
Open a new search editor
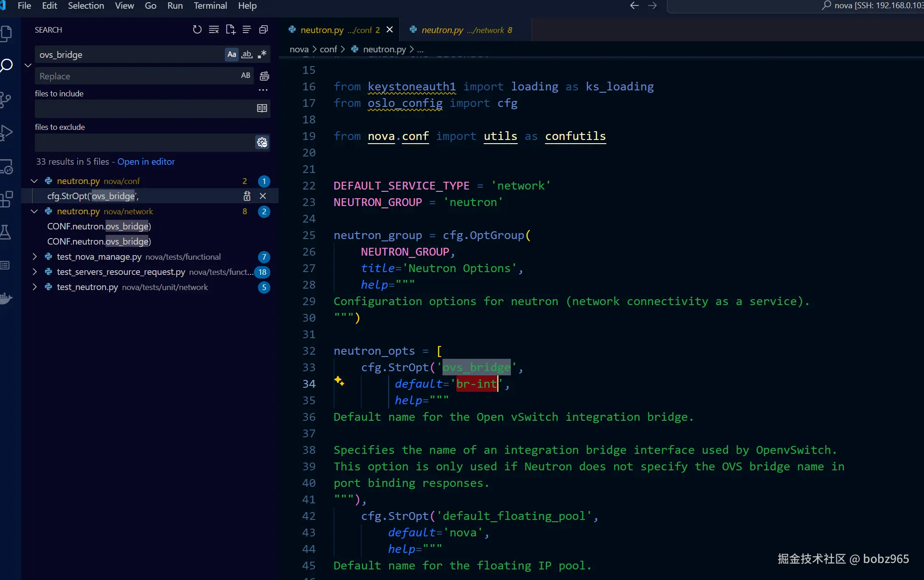230,30
